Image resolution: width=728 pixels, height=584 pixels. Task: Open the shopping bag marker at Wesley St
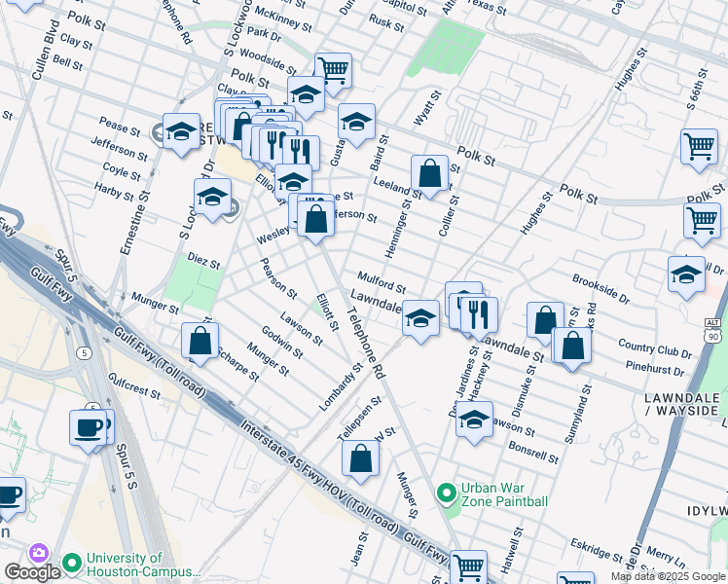click(x=315, y=222)
